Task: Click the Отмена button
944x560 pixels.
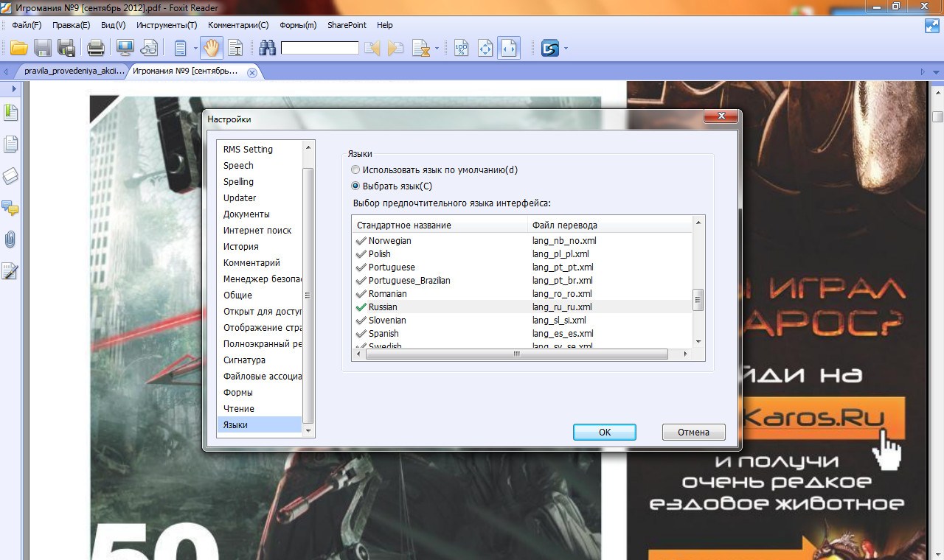Action: tap(693, 433)
